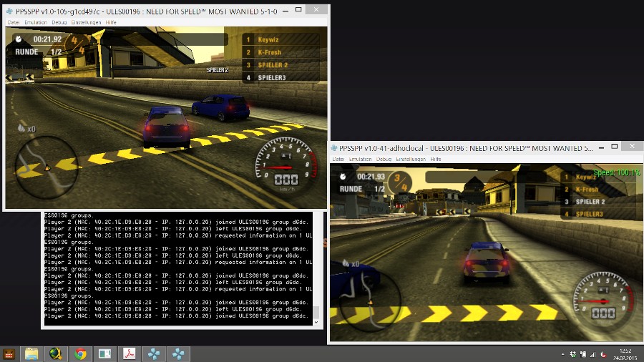Click the globe icon on the taskbar

pos(56,354)
